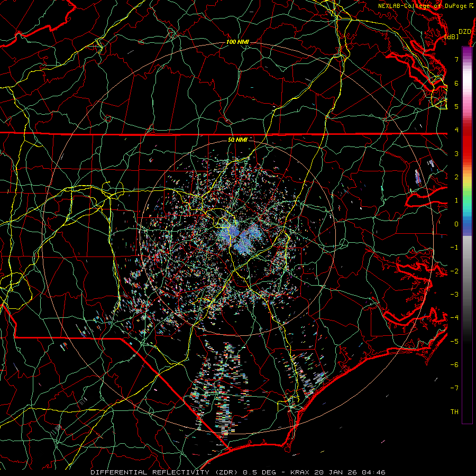The width and height of the screenshot is (476, 476).
Task: Click the 100 NMI range ring label
Action: tap(237, 42)
